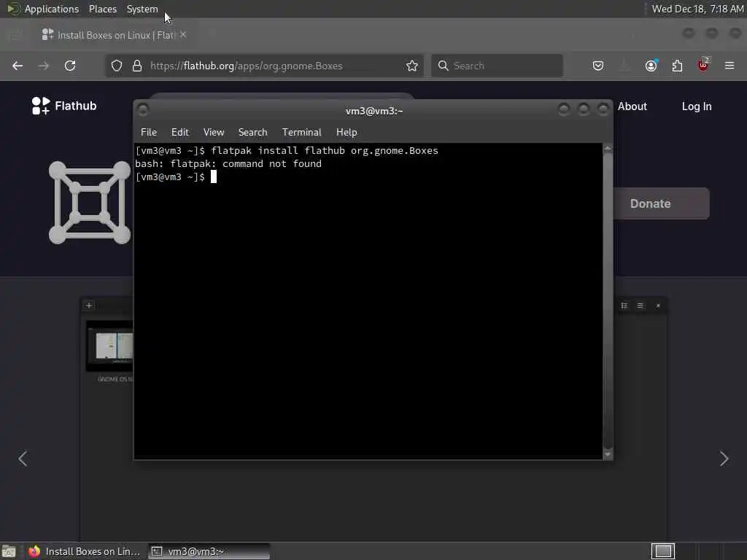Open the uBlock Origin extension icon
This screenshot has width=747, height=560.
pos(703,65)
